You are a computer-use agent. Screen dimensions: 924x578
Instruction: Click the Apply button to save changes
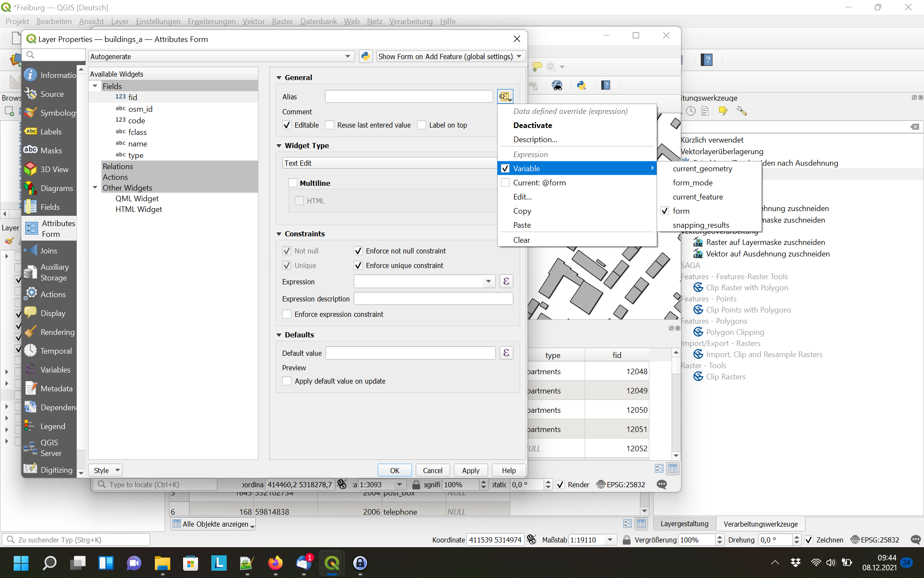point(470,470)
